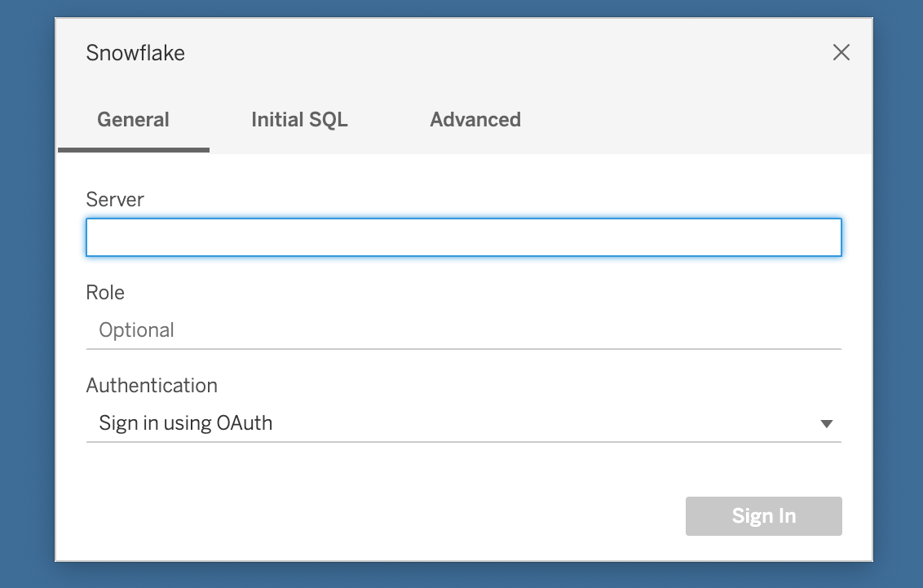The image size is (923, 588).
Task: Open the Advanced tab
Action: click(x=475, y=120)
